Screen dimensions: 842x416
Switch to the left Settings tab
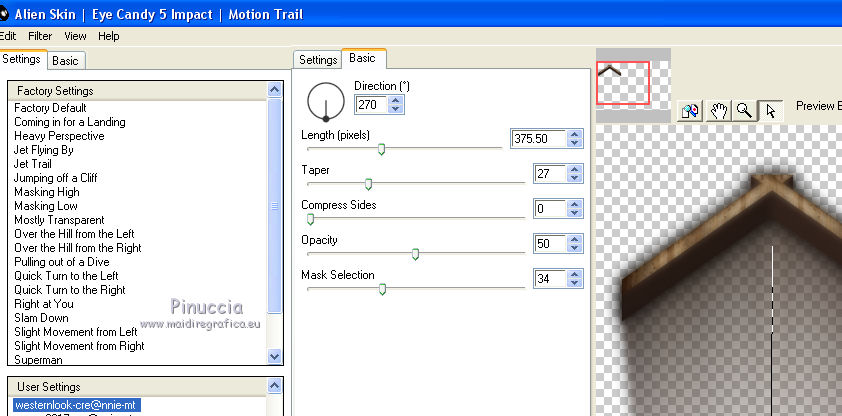tap(21, 59)
